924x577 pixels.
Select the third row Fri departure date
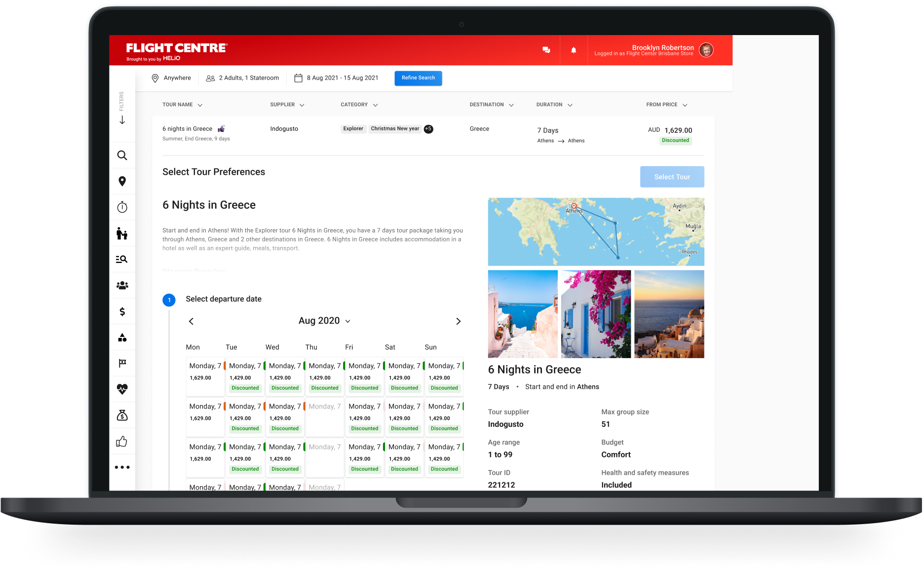[x=364, y=458]
